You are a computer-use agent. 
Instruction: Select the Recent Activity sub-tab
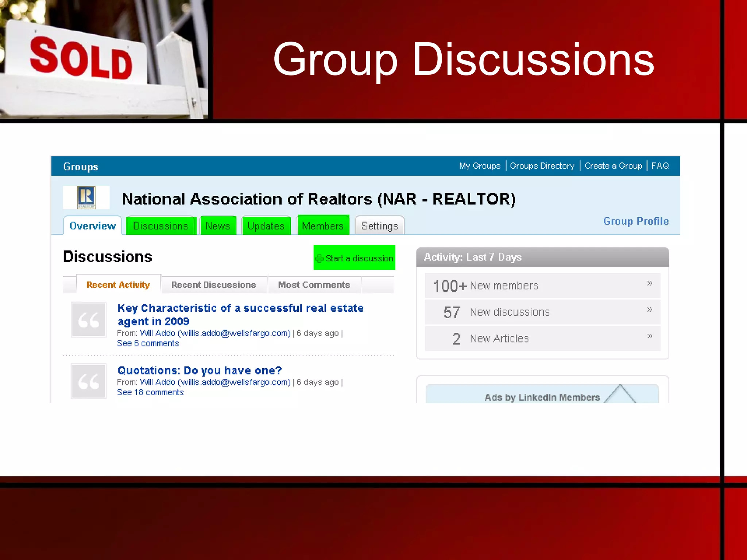[x=118, y=285]
